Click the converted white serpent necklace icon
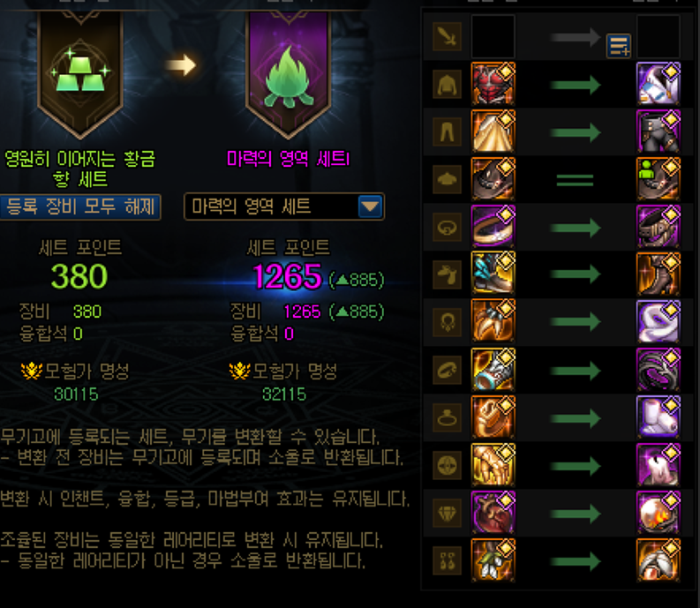The width and height of the screenshot is (700, 608). point(658,321)
